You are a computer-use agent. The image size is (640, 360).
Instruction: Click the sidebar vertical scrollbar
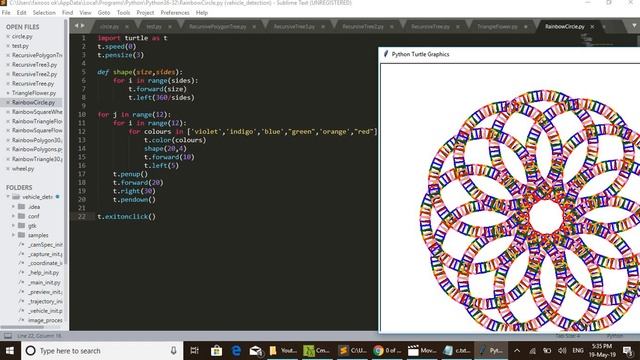[66, 143]
